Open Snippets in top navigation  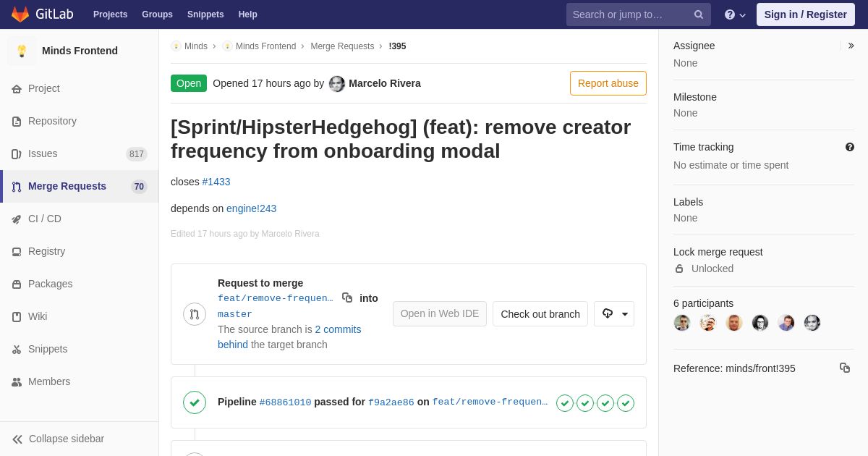(x=205, y=14)
